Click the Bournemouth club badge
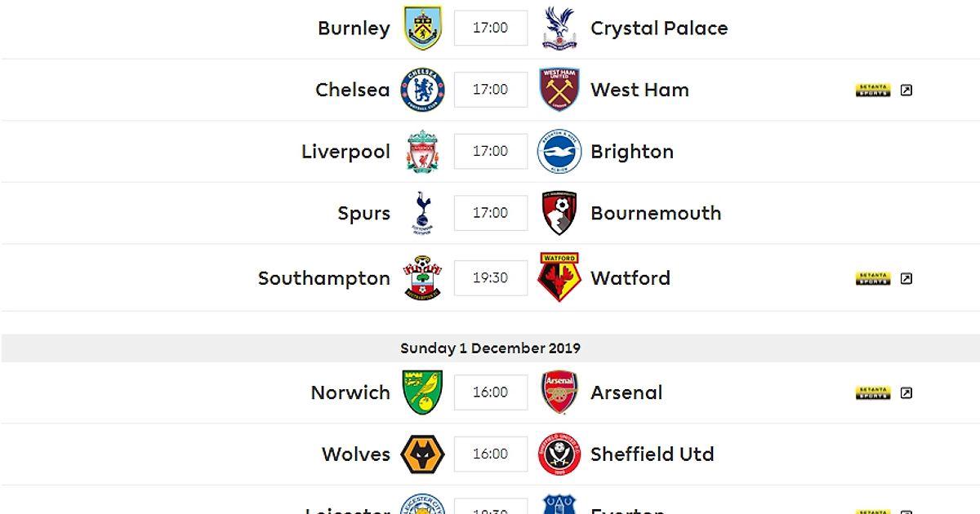 click(x=559, y=213)
